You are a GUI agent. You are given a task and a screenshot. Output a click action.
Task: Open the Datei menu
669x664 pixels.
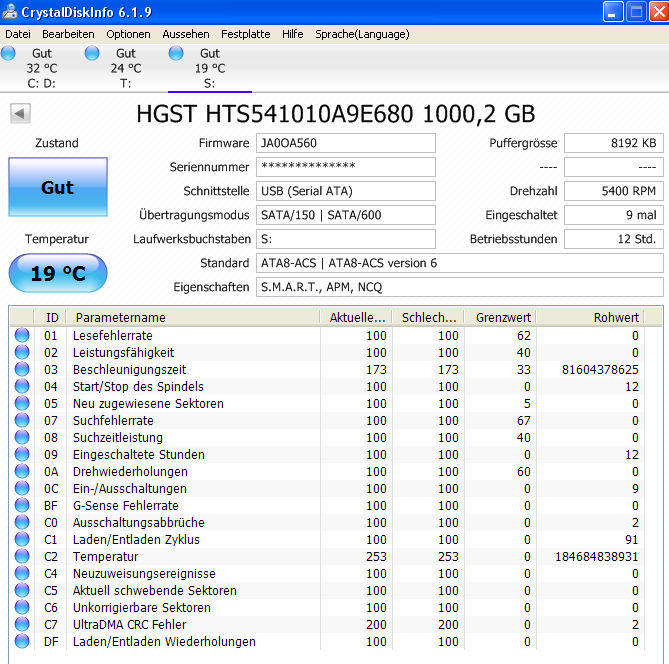18,34
